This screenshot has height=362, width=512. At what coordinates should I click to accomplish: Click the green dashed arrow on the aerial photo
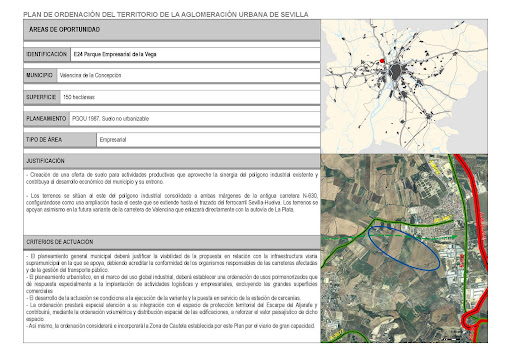click(x=389, y=237)
